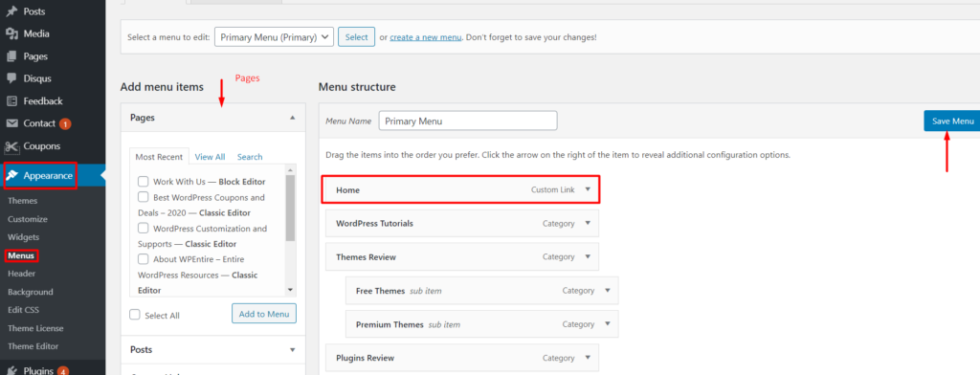This screenshot has height=375, width=980.
Task: Expand the Home menu item options
Action: pos(588,189)
